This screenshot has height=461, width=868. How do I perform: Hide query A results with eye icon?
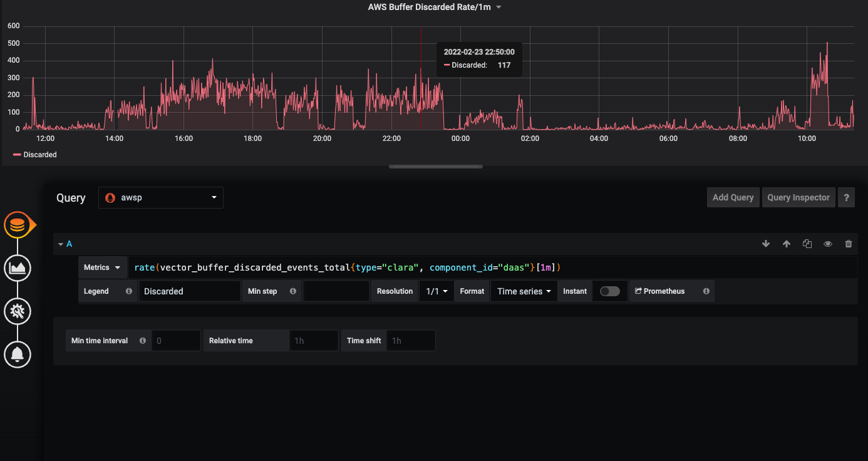click(x=827, y=244)
